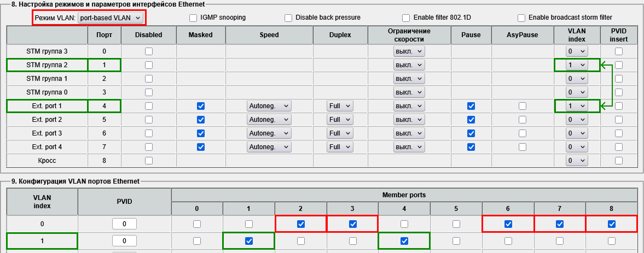Tick the Disable back pressure option
644x253 pixels.
(288, 17)
